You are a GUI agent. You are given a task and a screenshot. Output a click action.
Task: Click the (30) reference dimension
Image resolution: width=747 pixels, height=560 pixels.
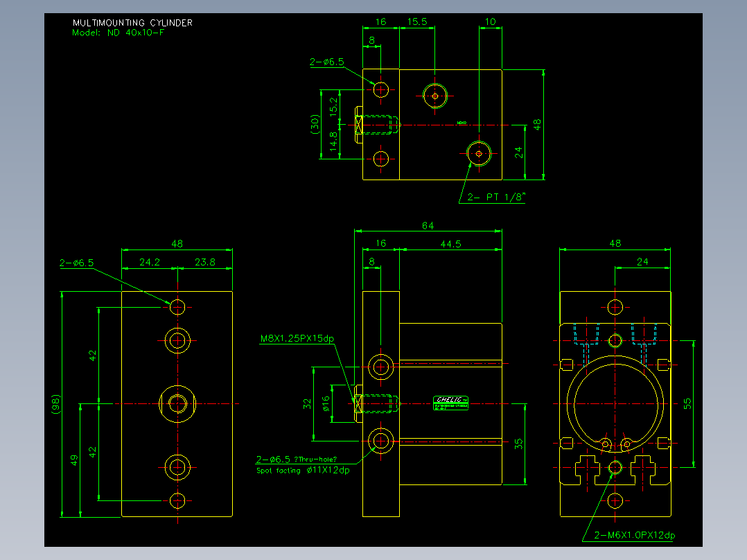click(315, 124)
